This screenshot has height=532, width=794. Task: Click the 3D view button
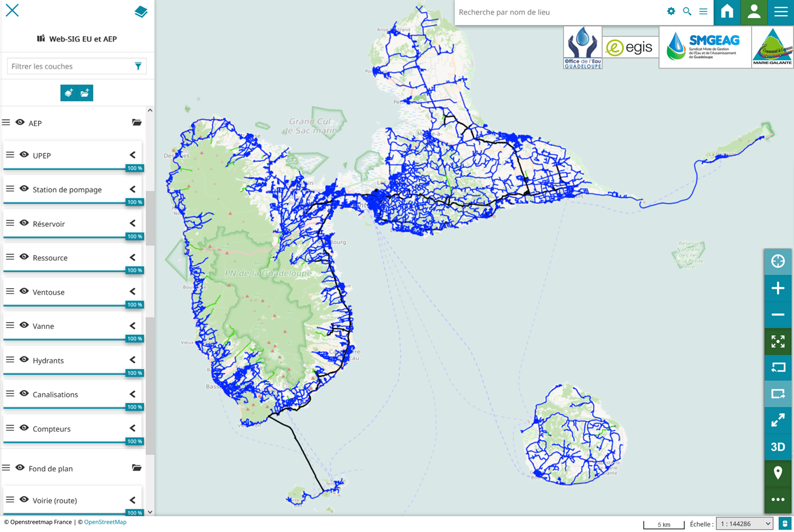778,447
